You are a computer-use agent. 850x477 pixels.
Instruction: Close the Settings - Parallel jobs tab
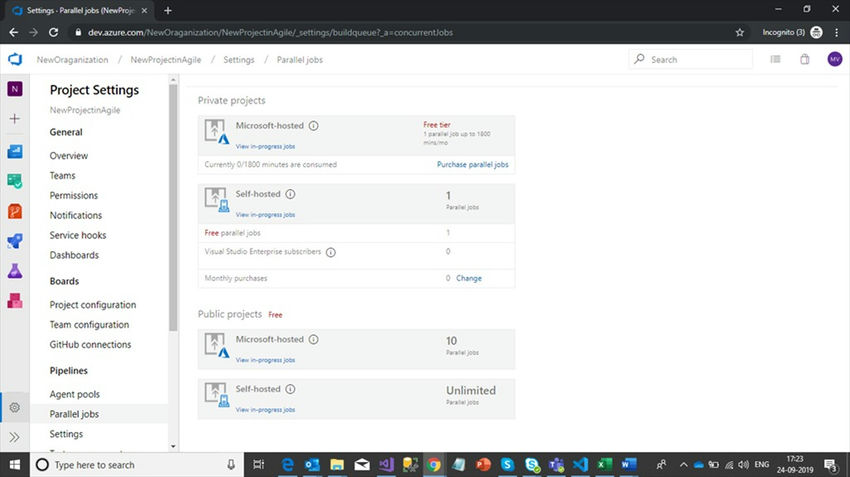coord(144,10)
